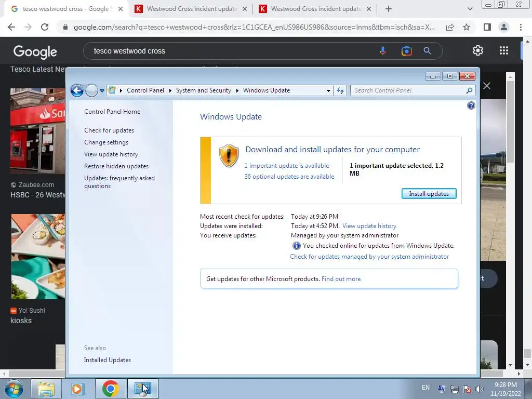Click the Google logo
532x399 pixels.
(x=35, y=51)
